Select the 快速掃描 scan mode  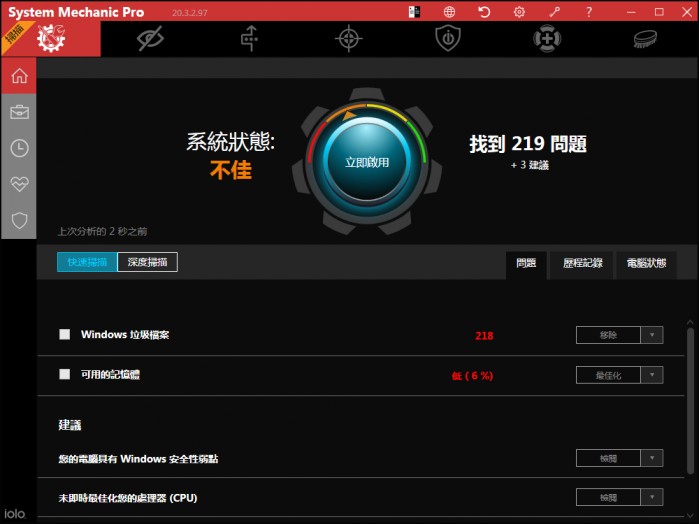tap(87, 262)
